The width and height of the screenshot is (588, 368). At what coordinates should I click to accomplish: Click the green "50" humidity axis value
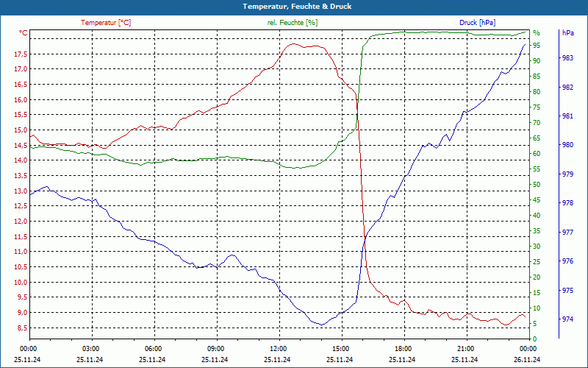click(x=537, y=185)
